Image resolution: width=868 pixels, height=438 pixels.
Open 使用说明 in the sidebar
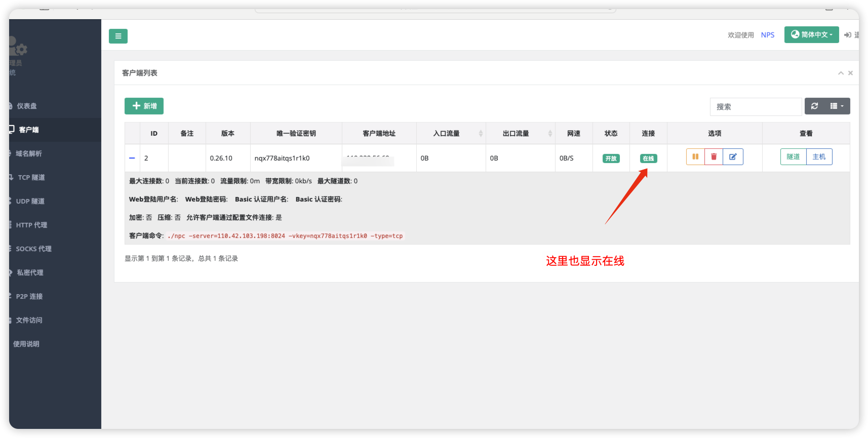click(x=55, y=344)
